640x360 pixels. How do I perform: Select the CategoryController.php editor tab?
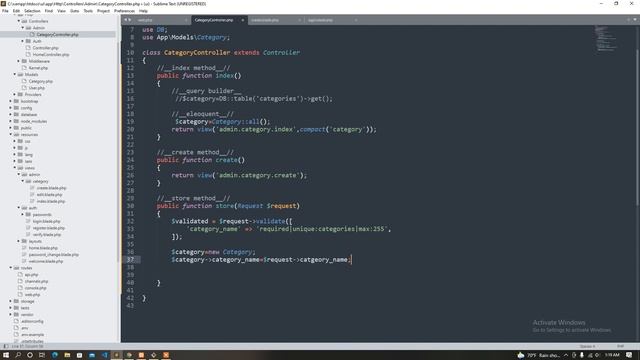(214, 20)
